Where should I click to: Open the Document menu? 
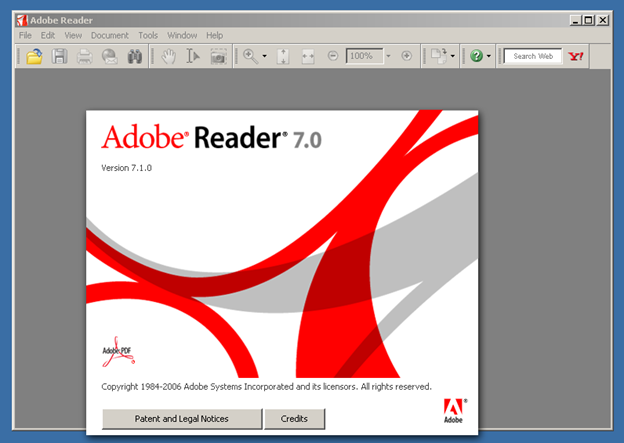110,35
